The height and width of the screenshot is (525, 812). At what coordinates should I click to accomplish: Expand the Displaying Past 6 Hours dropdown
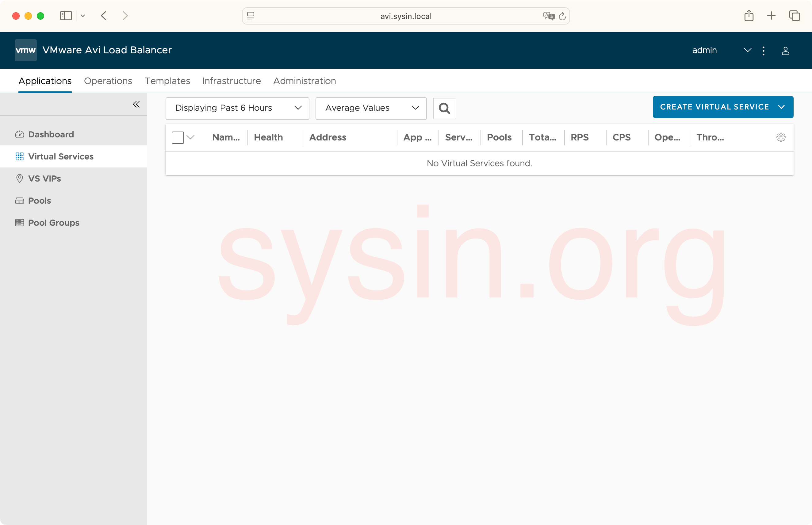[237, 108]
